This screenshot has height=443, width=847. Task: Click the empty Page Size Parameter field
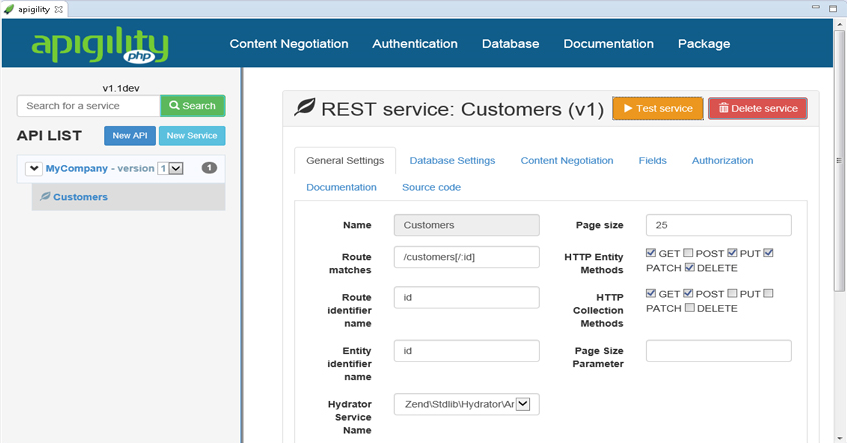point(718,351)
